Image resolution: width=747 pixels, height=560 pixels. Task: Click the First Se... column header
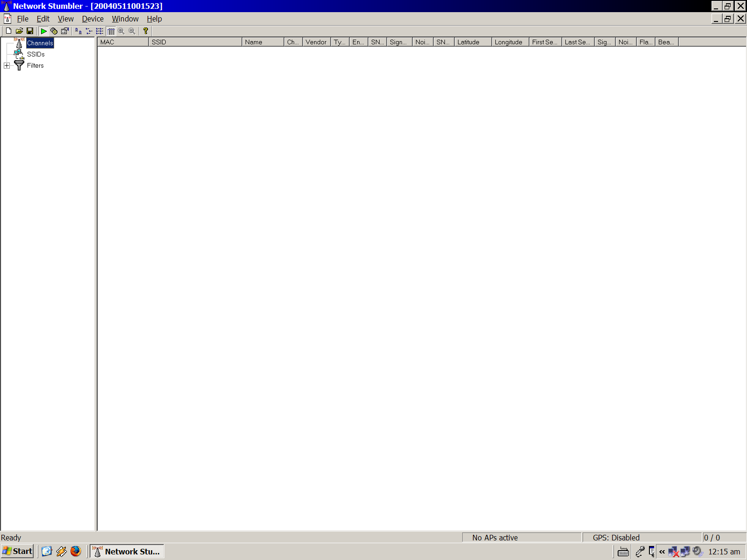[546, 42]
